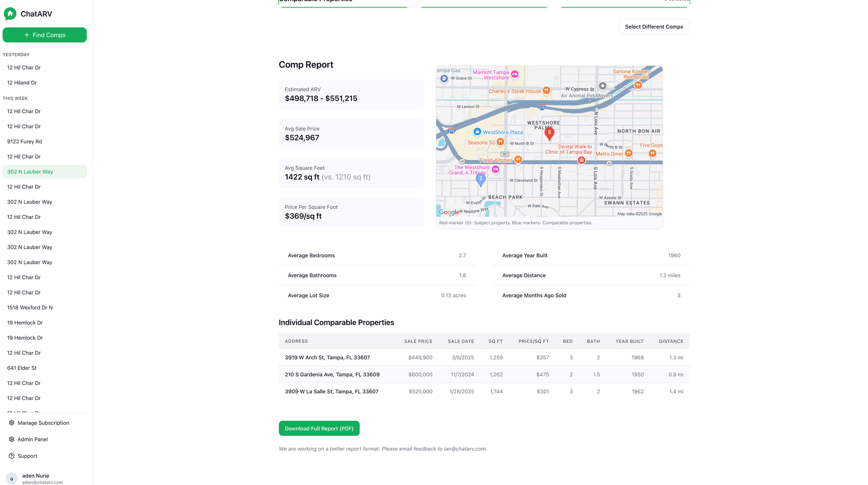868x485 pixels.
Task: Click the 210 S Gardenia Ave comp row
Action: tap(332, 375)
